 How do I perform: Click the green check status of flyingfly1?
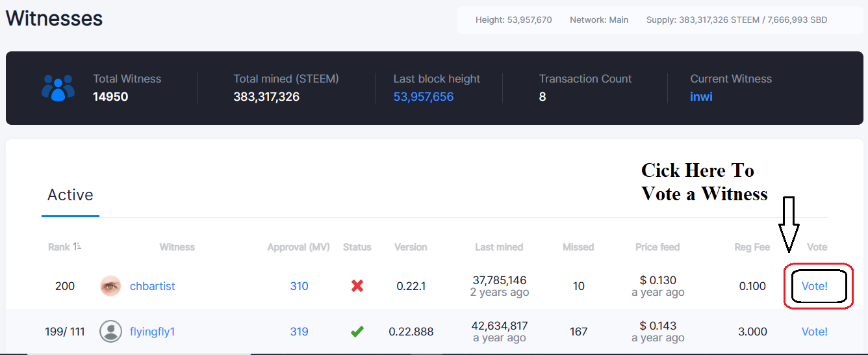click(357, 332)
